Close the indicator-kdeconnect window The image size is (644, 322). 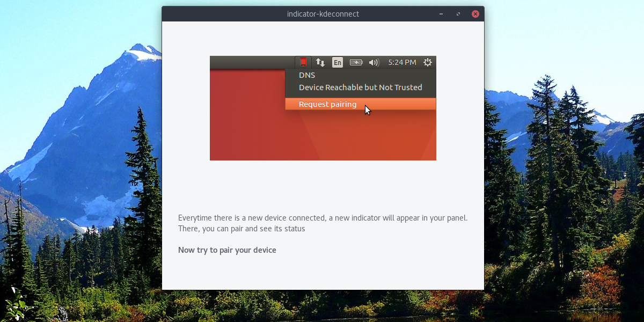point(475,14)
